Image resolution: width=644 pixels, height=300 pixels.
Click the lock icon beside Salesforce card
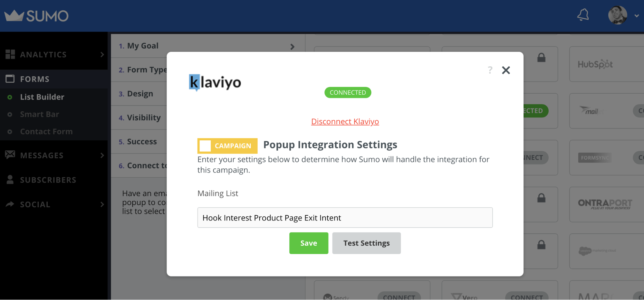point(541,245)
